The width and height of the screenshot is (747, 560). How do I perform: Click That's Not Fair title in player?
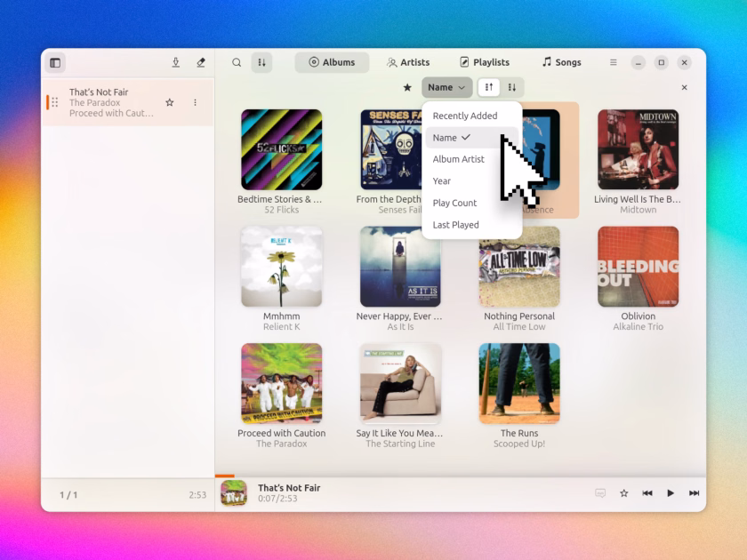289,488
